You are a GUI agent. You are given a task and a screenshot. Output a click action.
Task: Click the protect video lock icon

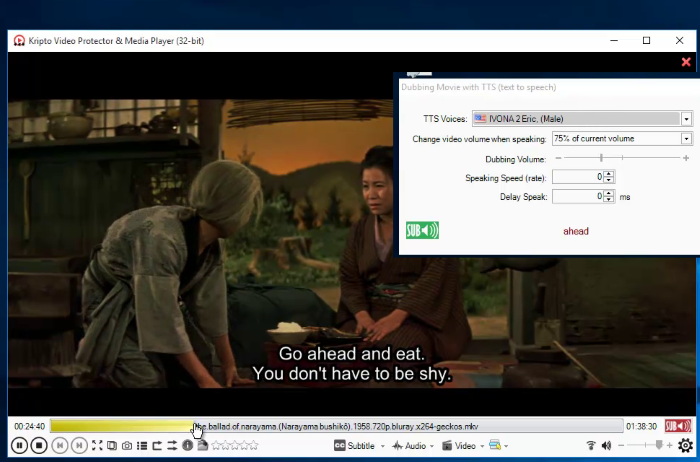tap(495, 445)
